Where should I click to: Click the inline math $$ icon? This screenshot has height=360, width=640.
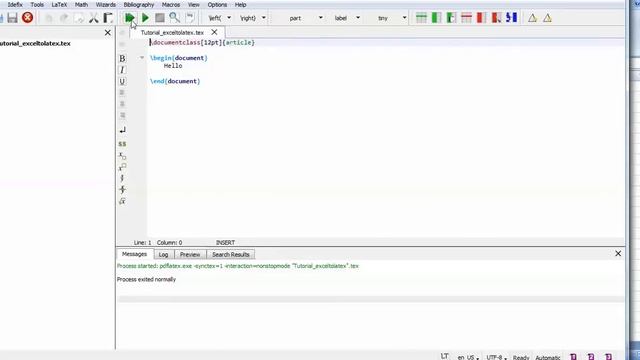coord(122,144)
